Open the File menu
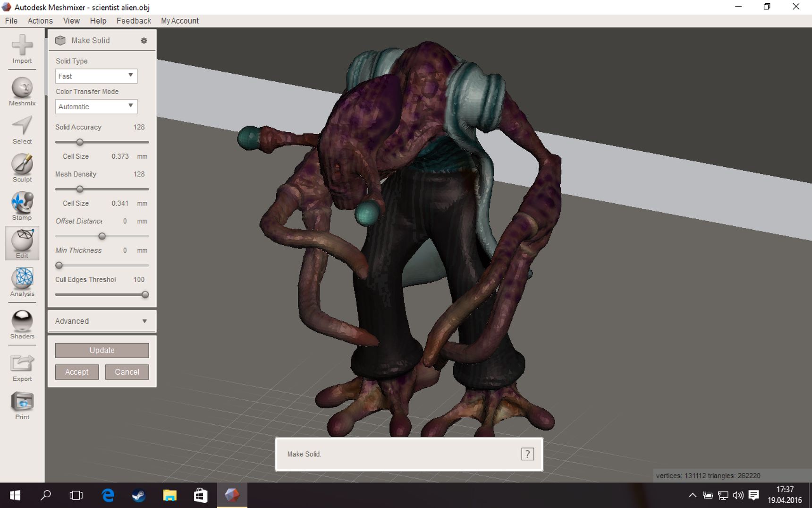The height and width of the screenshot is (508, 812). point(11,21)
